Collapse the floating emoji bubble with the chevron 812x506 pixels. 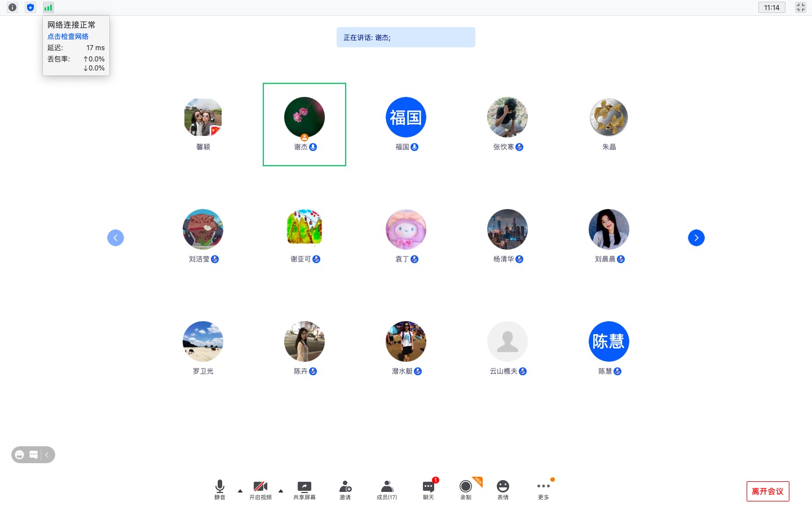[47, 455]
